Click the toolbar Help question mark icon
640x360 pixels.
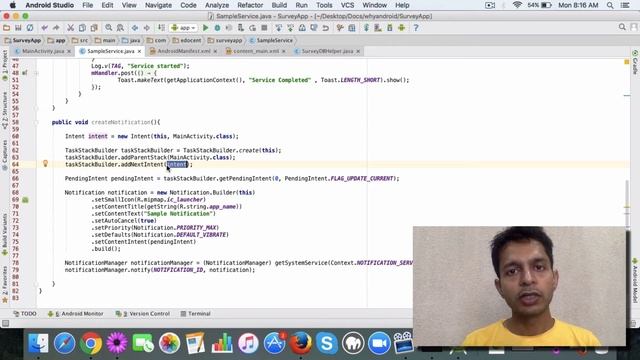416,28
